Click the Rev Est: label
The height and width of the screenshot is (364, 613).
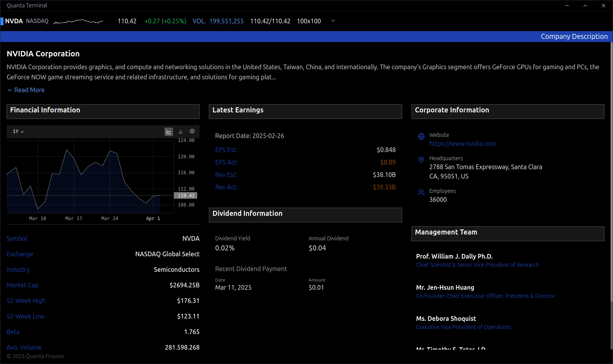pyautogui.click(x=226, y=175)
